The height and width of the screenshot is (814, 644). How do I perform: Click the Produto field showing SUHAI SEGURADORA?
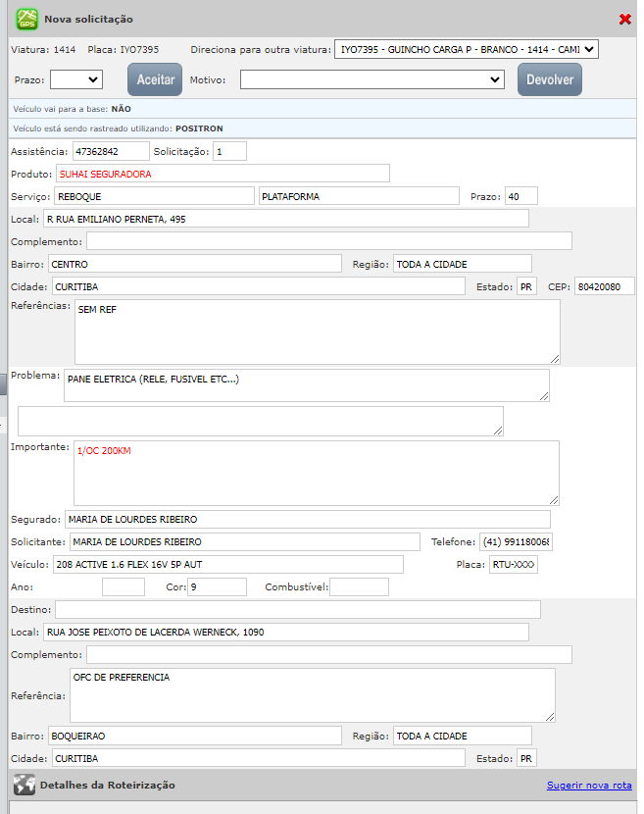click(223, 174)
